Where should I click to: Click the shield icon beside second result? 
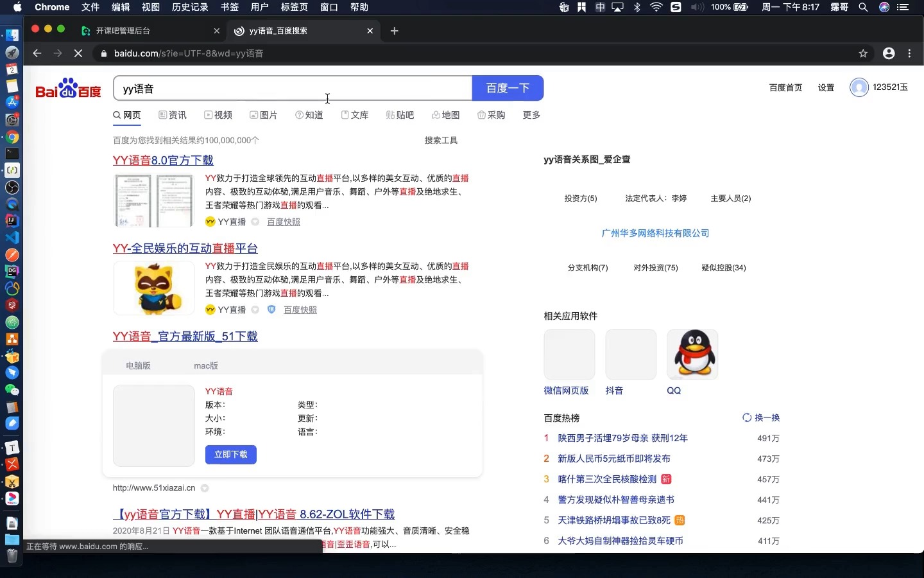271,310
